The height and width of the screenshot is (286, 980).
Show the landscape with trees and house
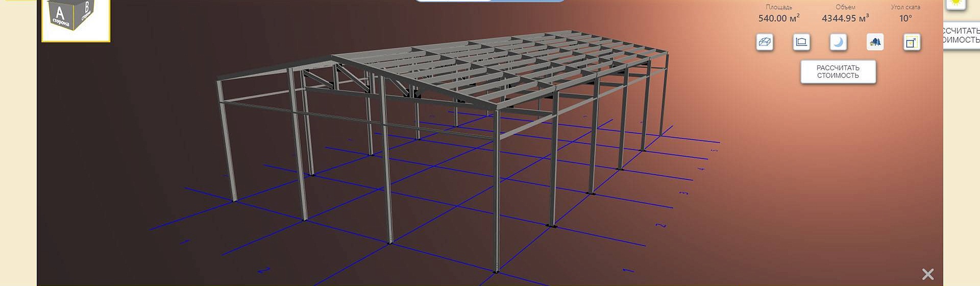(x=875, y=42)
